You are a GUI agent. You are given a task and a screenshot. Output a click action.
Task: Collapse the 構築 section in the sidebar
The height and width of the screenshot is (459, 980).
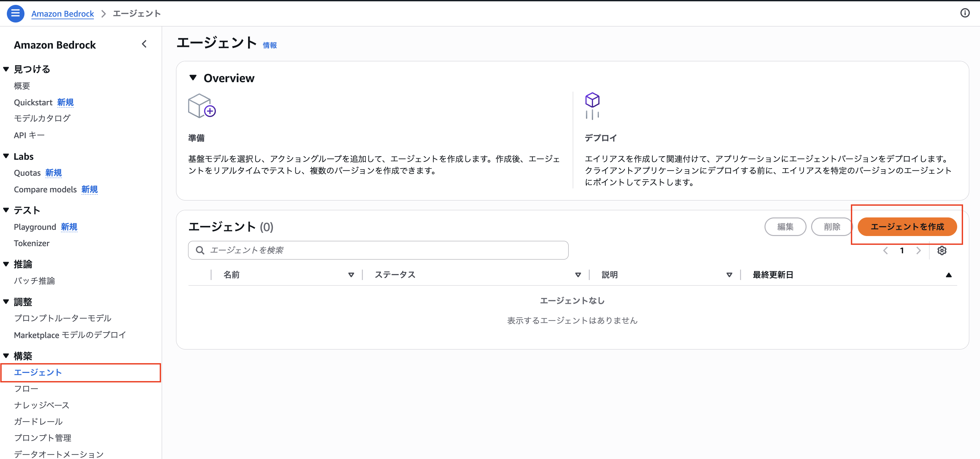click(6, 356)
